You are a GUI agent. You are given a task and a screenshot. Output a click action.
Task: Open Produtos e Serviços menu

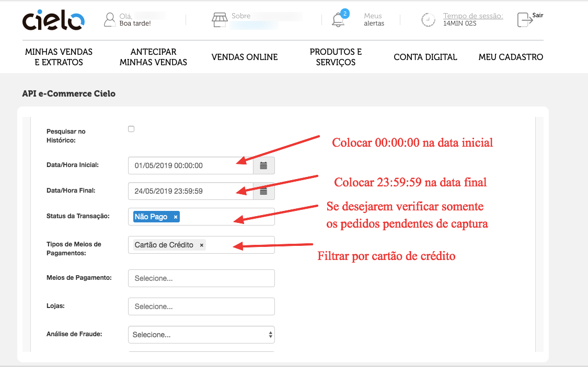(336, 57)
